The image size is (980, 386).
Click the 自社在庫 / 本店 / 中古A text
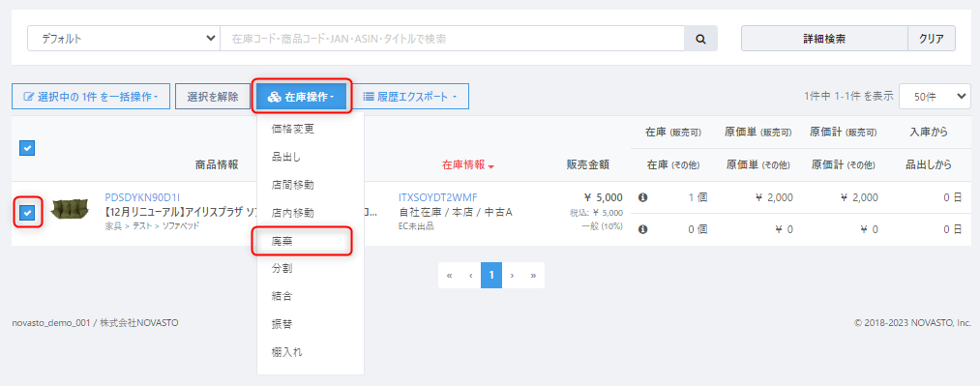(x=455, y=213)
